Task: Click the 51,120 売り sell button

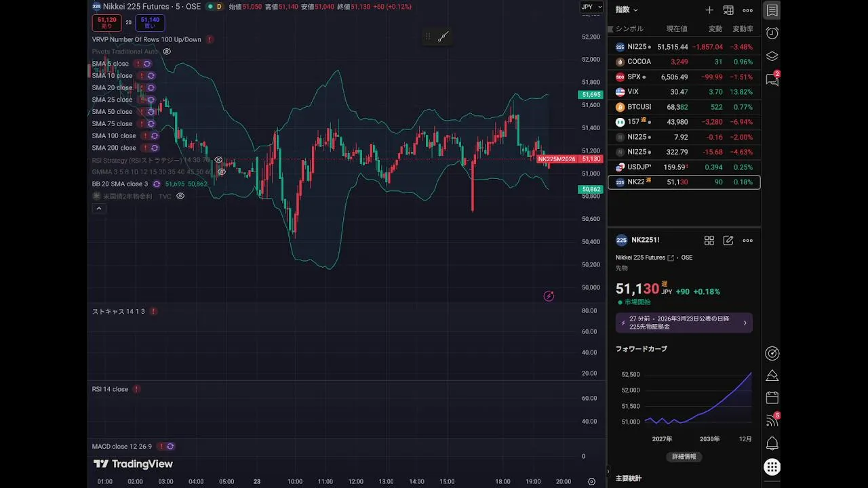Action: click(x=106, y=22)
